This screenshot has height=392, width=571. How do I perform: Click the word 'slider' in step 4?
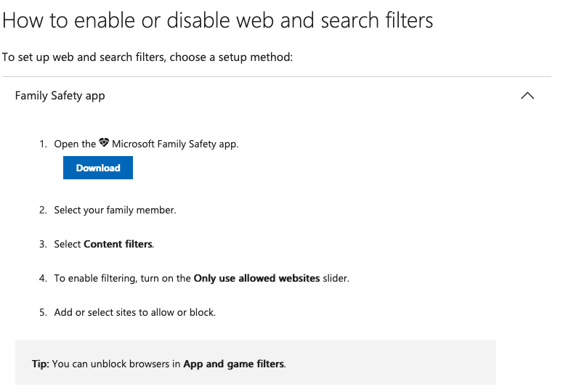pyautogui.click(x=336, y=278)
